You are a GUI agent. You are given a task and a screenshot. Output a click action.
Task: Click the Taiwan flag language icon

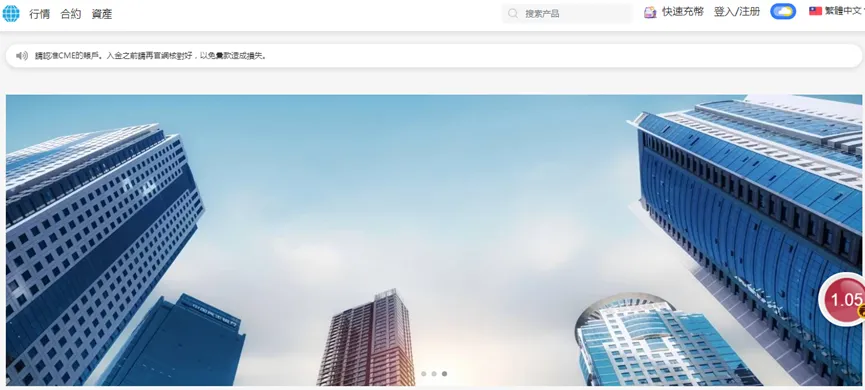pyautogui.click(x=815, y=11)
